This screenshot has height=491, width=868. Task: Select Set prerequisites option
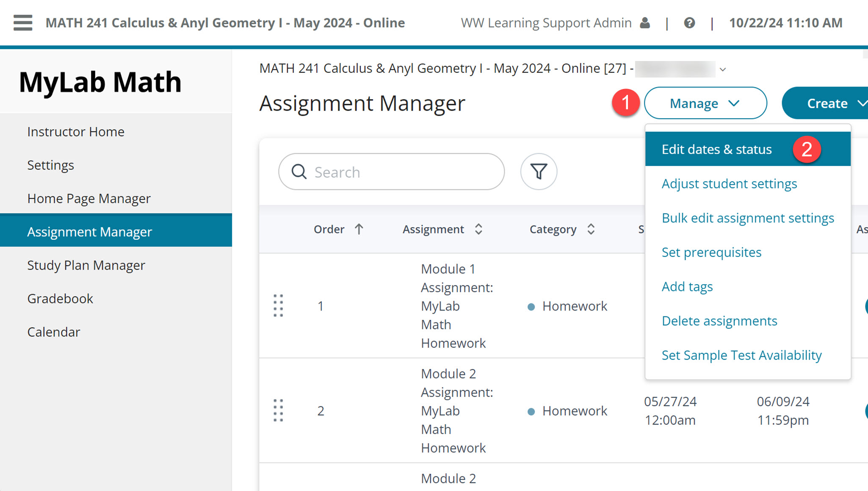point(711,252)
